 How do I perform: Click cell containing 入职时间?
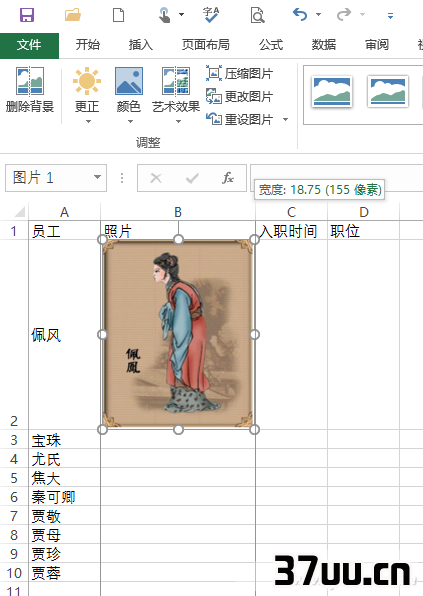coord(291,231)
